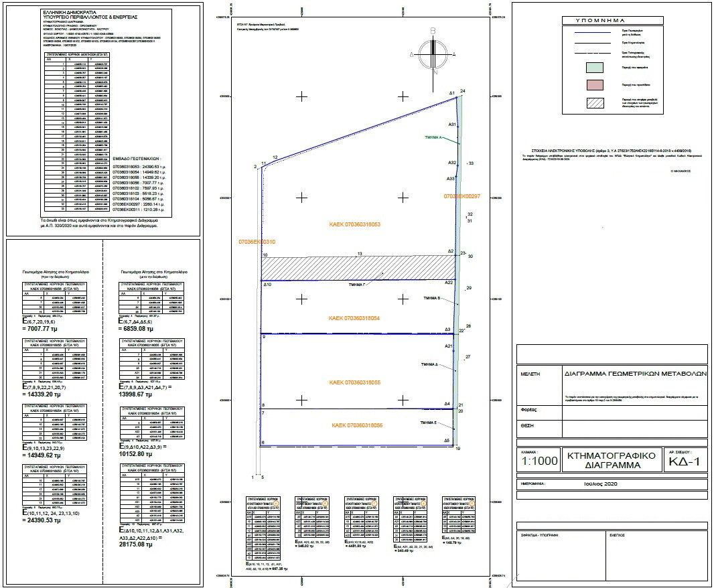Click vertex label Α21

tap(449, 346)
